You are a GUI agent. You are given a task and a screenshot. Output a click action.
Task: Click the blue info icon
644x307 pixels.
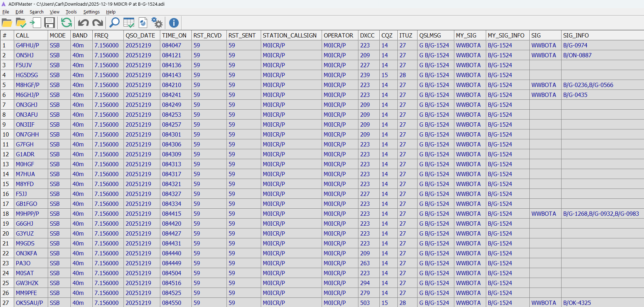pyautogui.click(x=174, y=23)
